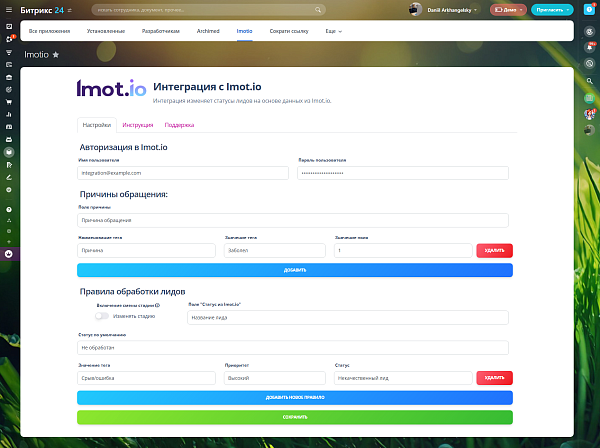Click the Daniil Arkhangelsky profile avatar

pos(416,10)
